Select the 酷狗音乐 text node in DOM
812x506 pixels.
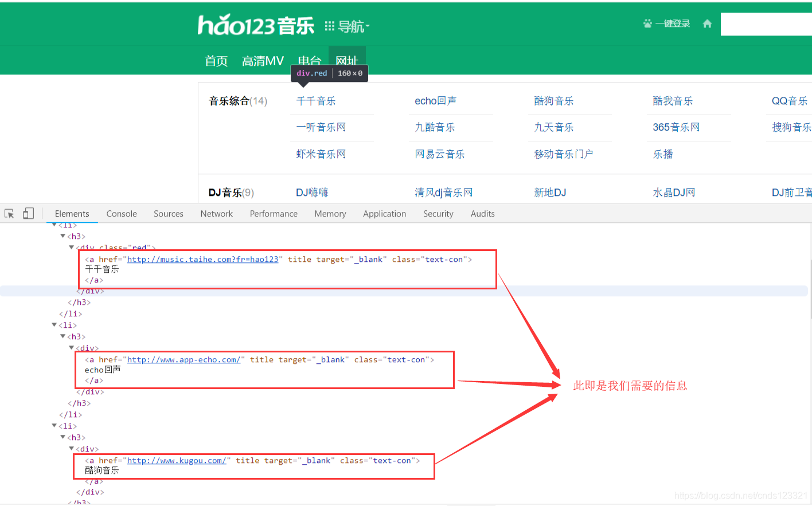pyautogui.click(x=102, y=470)
